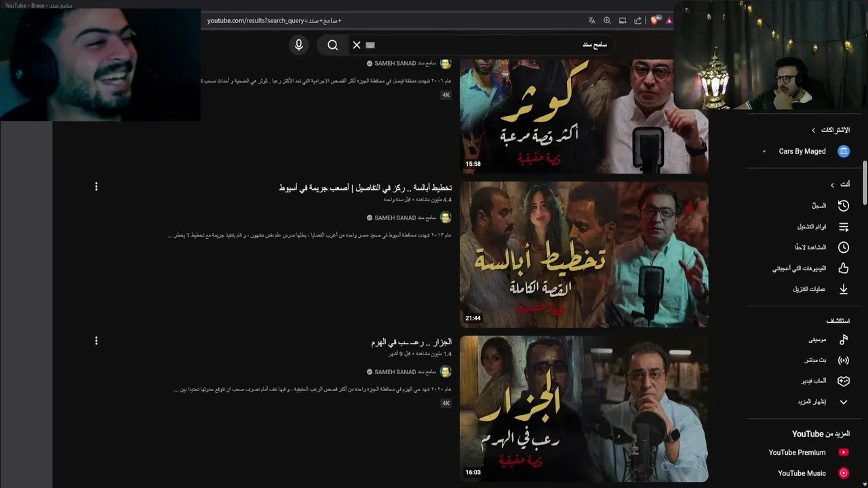Image resolution: width=868 pixels, height=488 pixels.
Task: Start voice search with the microphone icon
Action: point(298,45)
